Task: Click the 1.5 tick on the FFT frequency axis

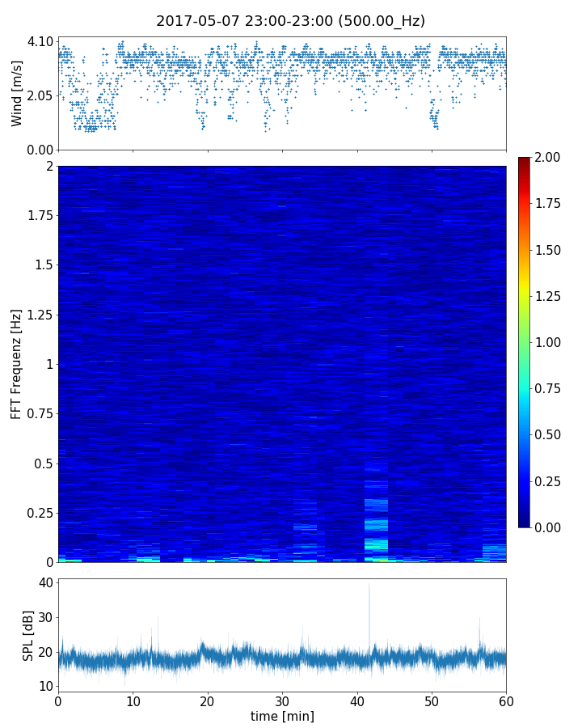Action: tap(43, 265)
